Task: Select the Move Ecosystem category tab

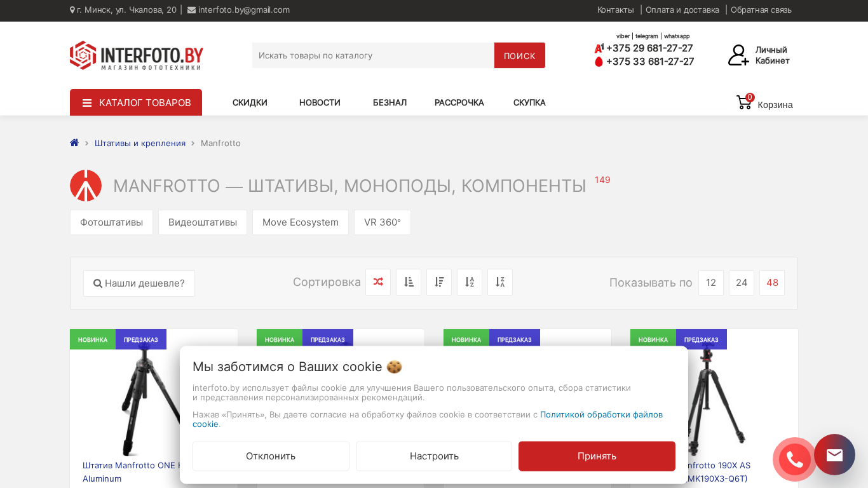Action: (301, 222)
